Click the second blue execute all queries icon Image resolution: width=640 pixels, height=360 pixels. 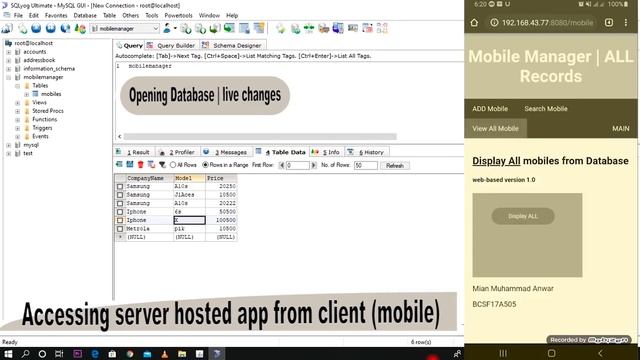51,28
